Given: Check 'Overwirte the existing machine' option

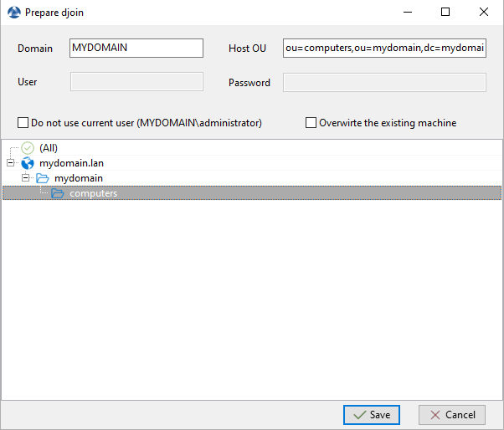Looking at the screenshot, I should coord(311,123).
